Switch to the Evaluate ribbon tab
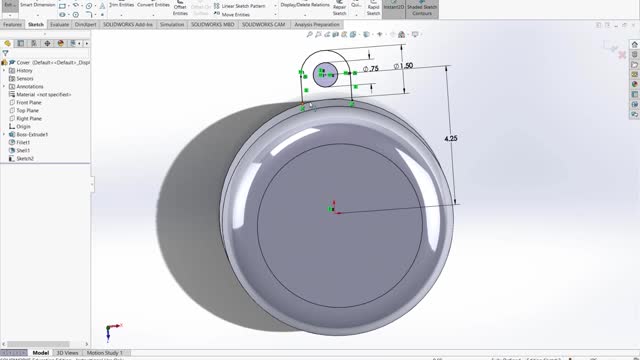This screenshot has height=360, width=640. click(60, 24)
